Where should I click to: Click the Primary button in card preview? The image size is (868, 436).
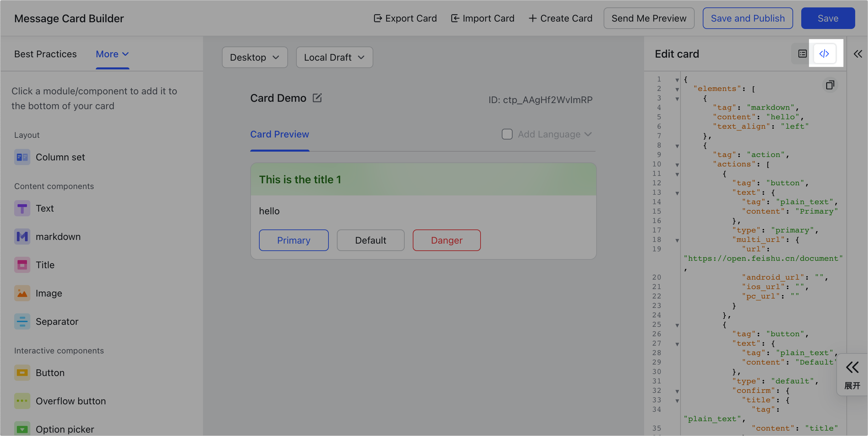tap(294, 240)
